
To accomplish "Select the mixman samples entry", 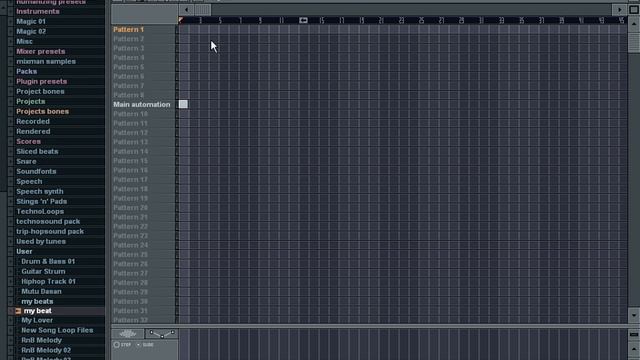I will coord(46,61).
